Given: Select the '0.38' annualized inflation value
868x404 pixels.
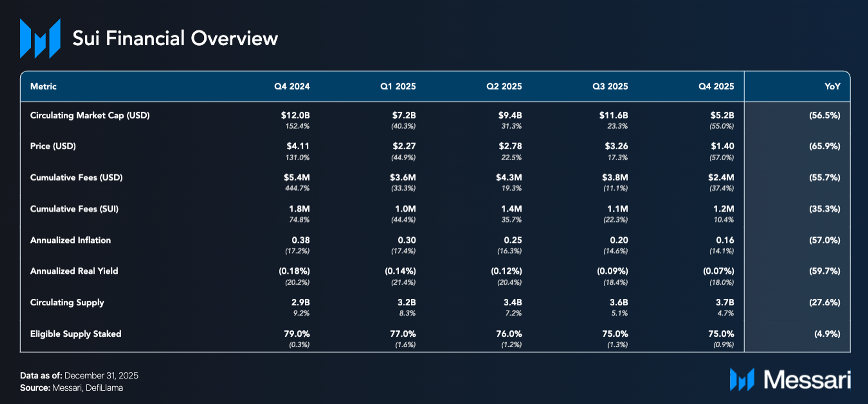Looking at the screenshot, I should [x=301, y=240].
